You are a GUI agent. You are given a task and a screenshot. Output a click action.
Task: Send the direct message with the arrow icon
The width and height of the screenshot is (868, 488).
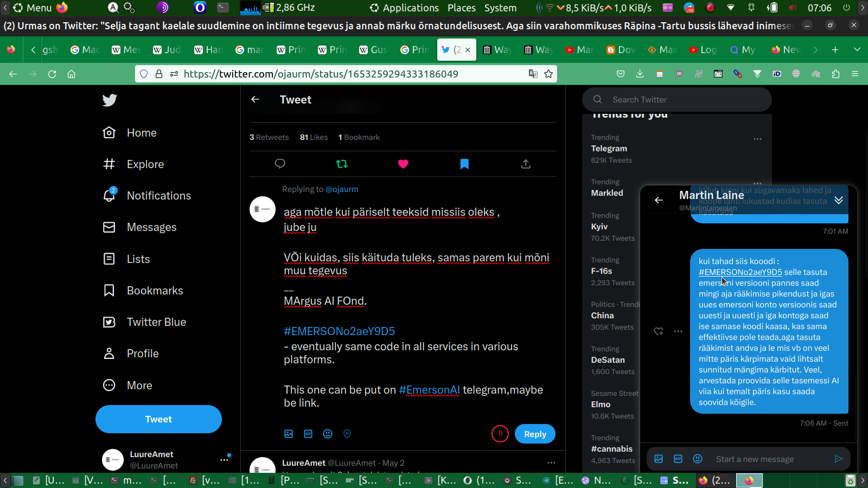coord(839,459)
